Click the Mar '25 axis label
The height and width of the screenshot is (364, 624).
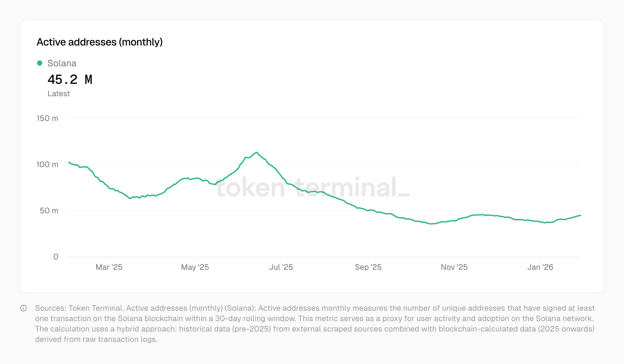[109, 267]
